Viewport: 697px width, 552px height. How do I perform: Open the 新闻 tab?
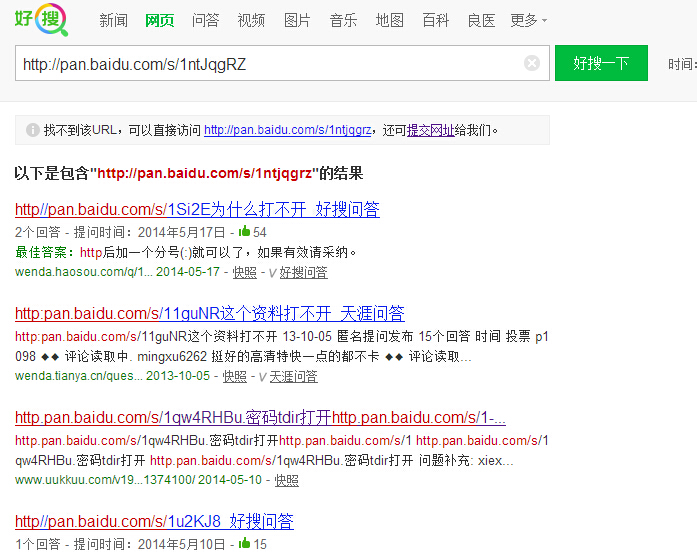pos(114,20)
